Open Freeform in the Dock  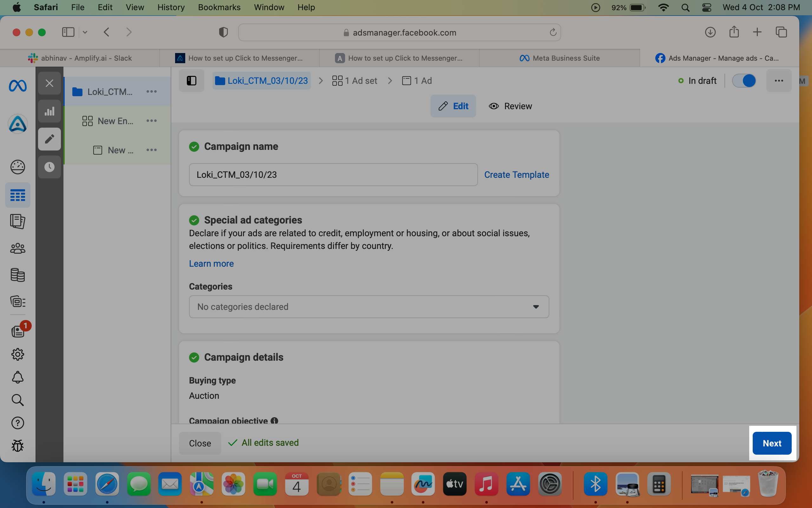click(x=423, y=484)
